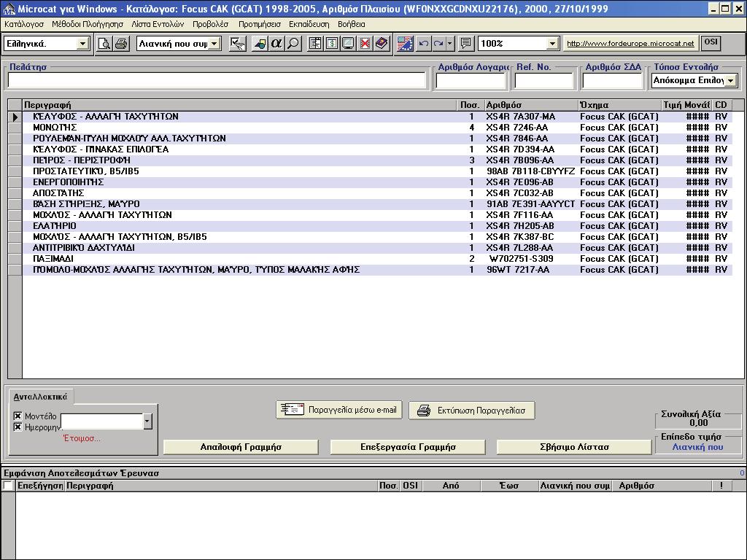Open the Ελληνικά language dropdown
The image size is (747, 560).
point(82,44)
